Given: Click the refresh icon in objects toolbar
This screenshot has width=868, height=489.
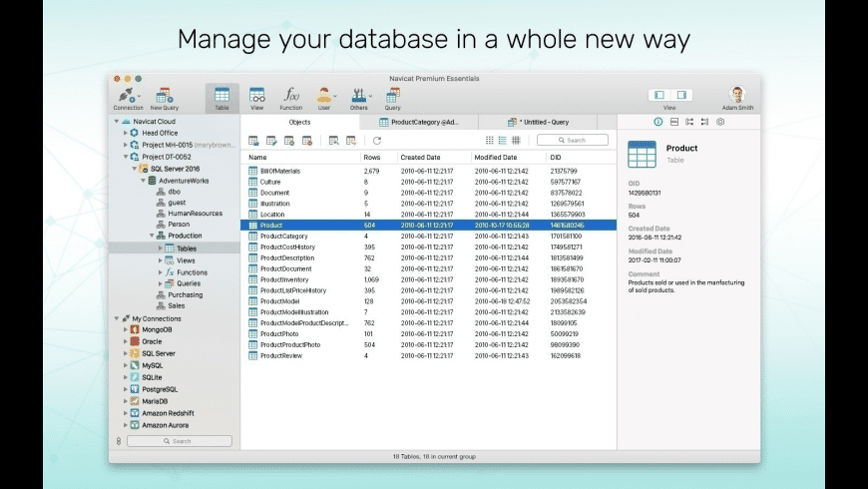Looking at the screenshot, I should [377, 141].
